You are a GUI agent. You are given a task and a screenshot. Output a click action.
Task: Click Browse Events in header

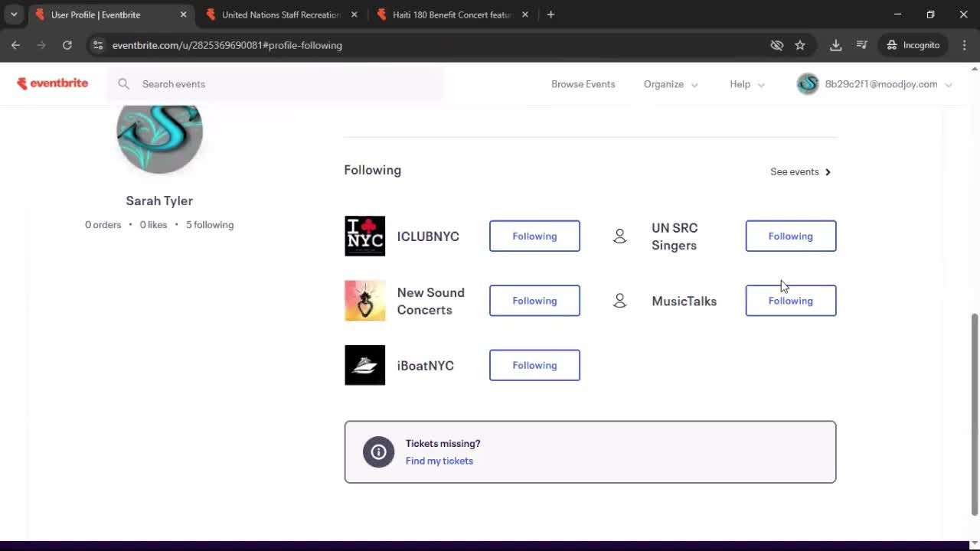coord(583,84)
